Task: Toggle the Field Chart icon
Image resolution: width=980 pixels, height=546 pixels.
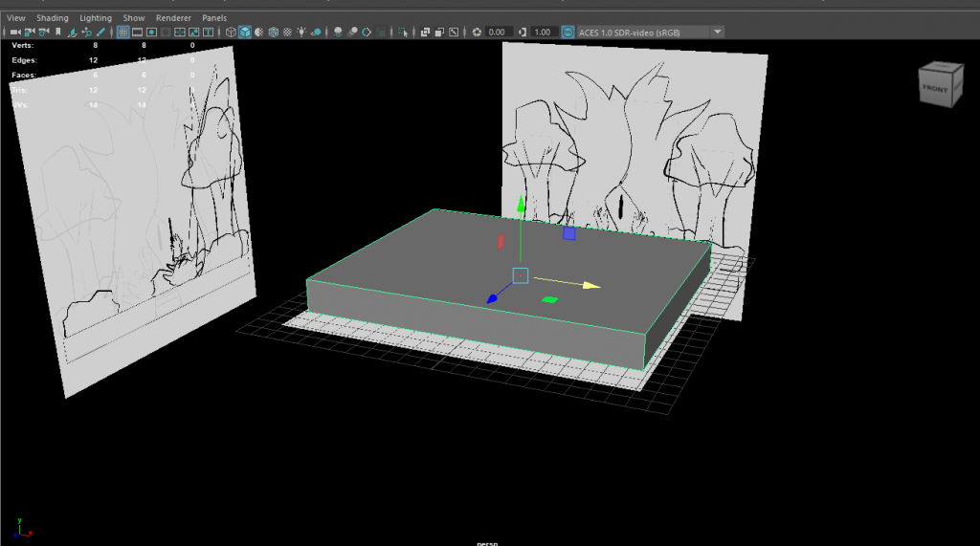Action: coord(180,32)
